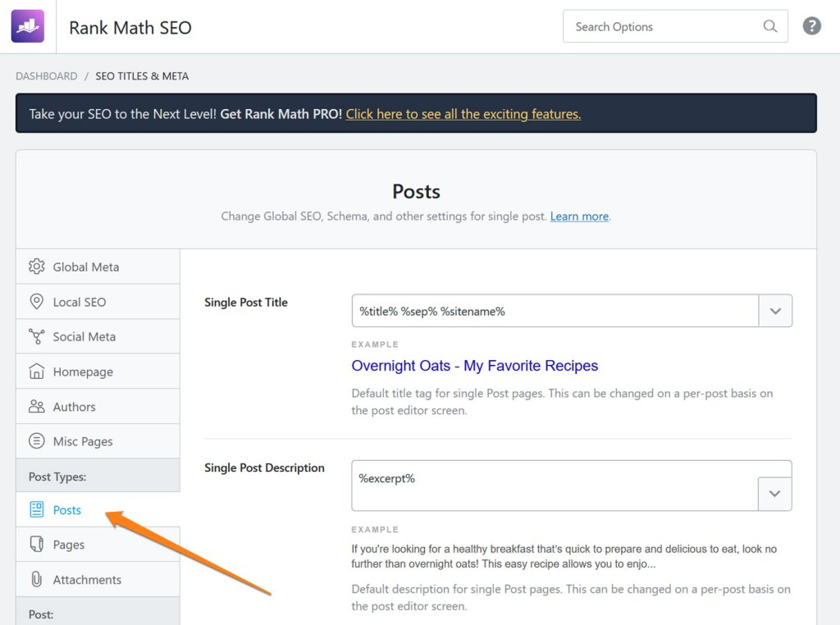Click the Rank Math SEO header title
This screenshot has height=625, width=840.
(x=130, y=27)
